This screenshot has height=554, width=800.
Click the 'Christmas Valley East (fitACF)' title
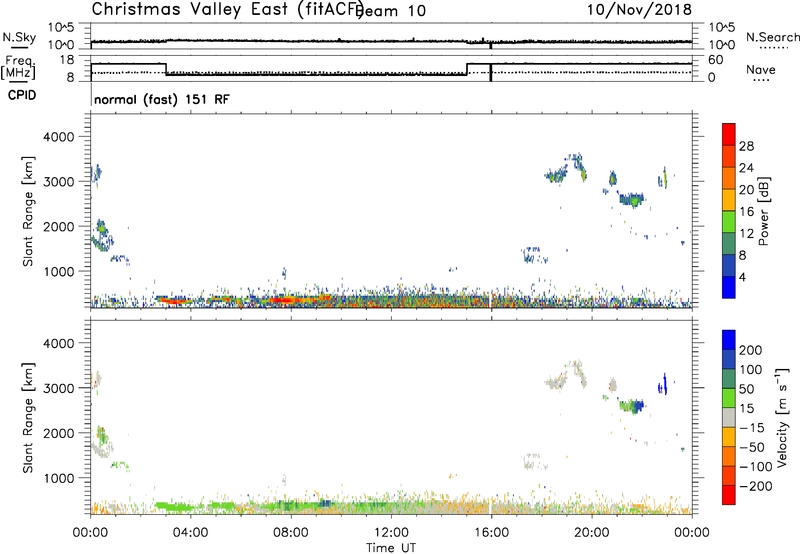pos(228,9)
